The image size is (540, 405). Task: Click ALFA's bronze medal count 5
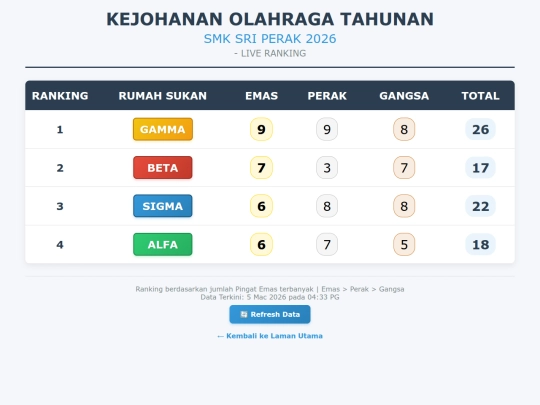click(404, 245)
